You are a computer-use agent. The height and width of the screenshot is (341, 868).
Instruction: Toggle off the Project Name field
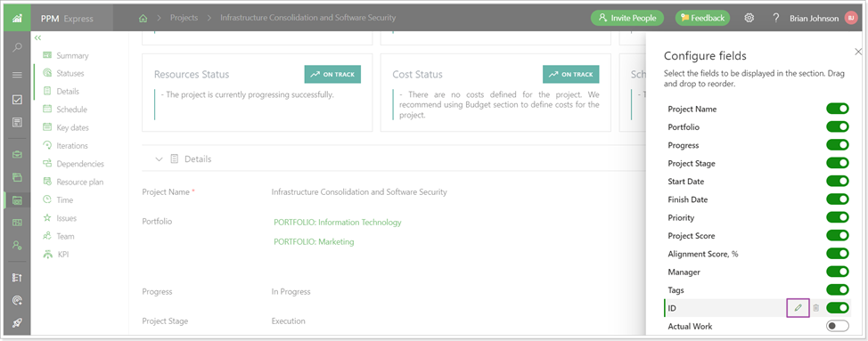(837, 109)
